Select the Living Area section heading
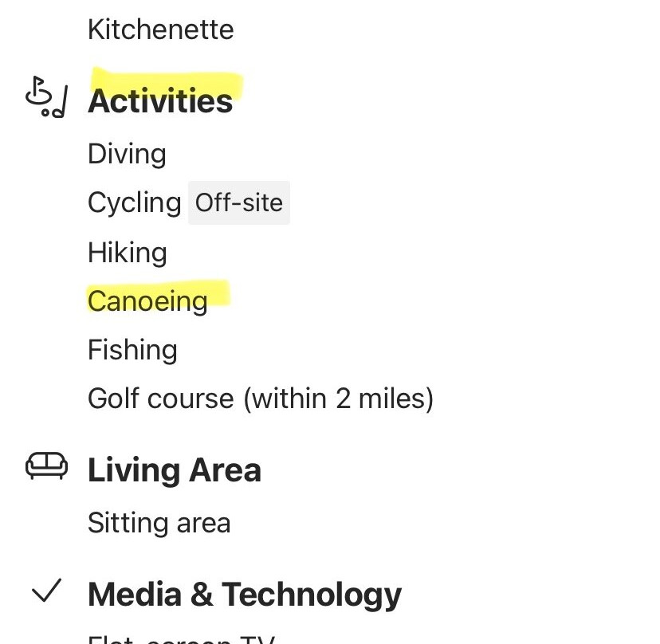660x644 pixels. 174,469
